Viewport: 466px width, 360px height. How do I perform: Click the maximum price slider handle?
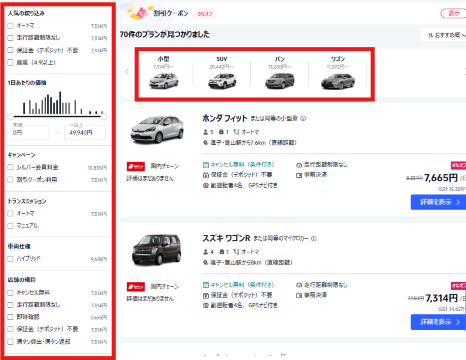point(104,116)
